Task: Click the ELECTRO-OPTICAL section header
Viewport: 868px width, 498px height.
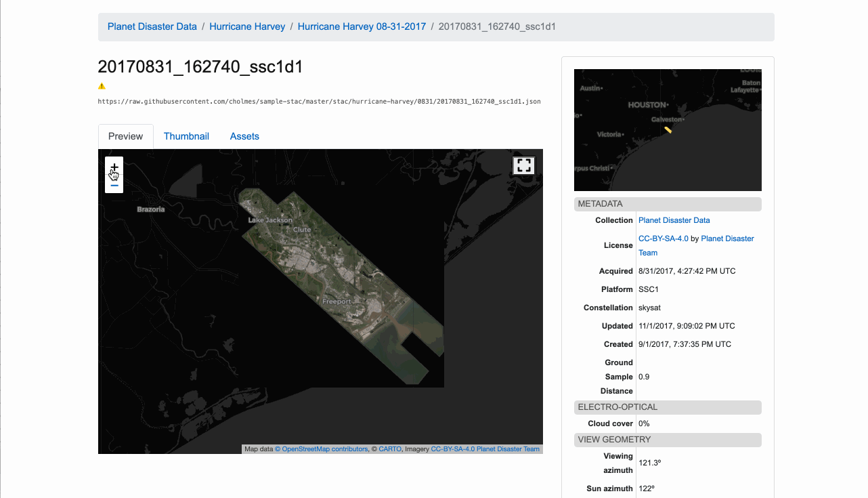Action: point(668,407)
